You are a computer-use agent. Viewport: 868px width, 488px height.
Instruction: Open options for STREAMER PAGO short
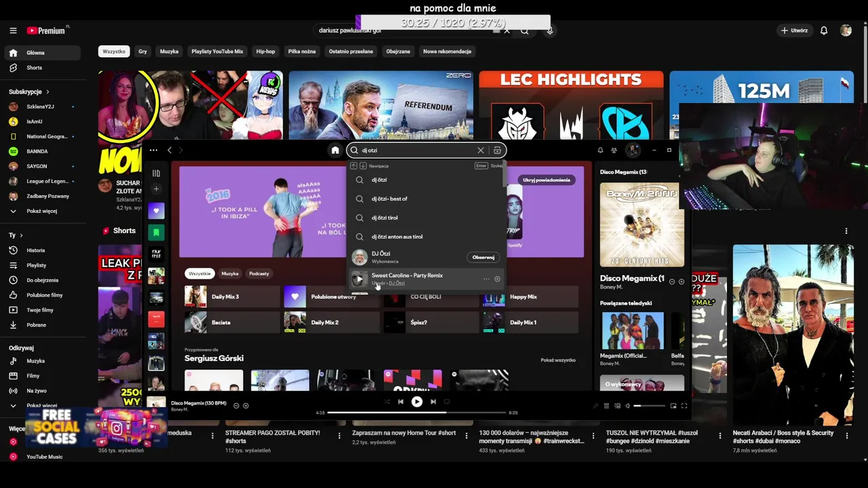339,436
